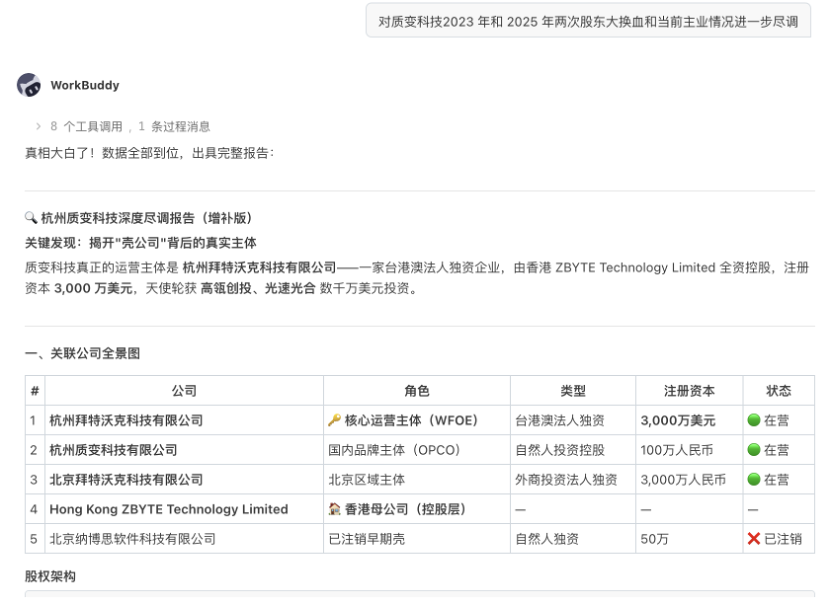Expand the 8 个工具调用 chevron
This screenshot has height=606, width=832.
pyautogui.click(x=39, y=127)
